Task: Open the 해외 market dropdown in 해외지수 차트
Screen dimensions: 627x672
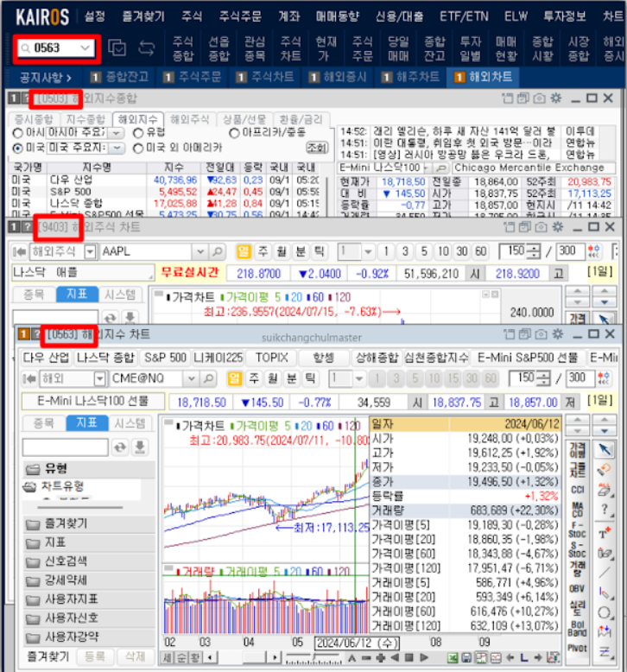Action: (x=99, y=378)
